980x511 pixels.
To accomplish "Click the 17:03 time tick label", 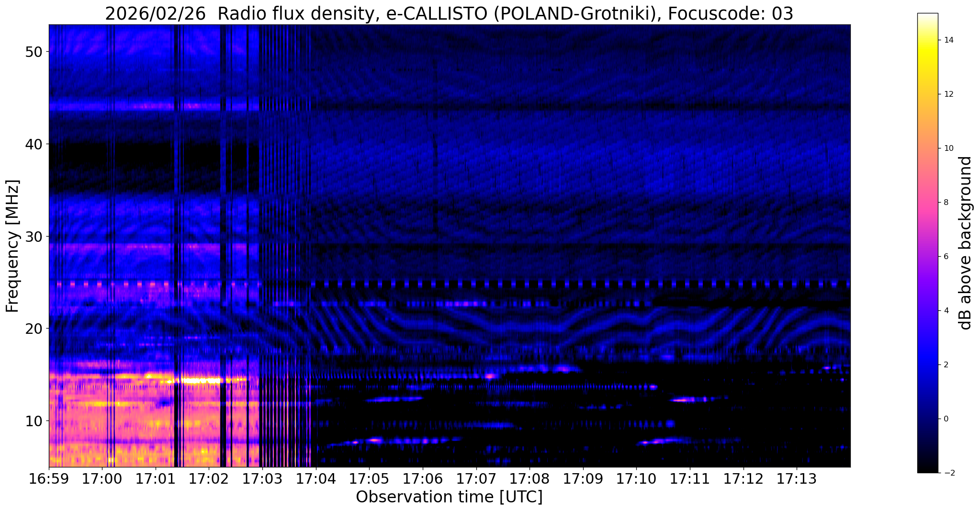I will (x=262, y=479).
